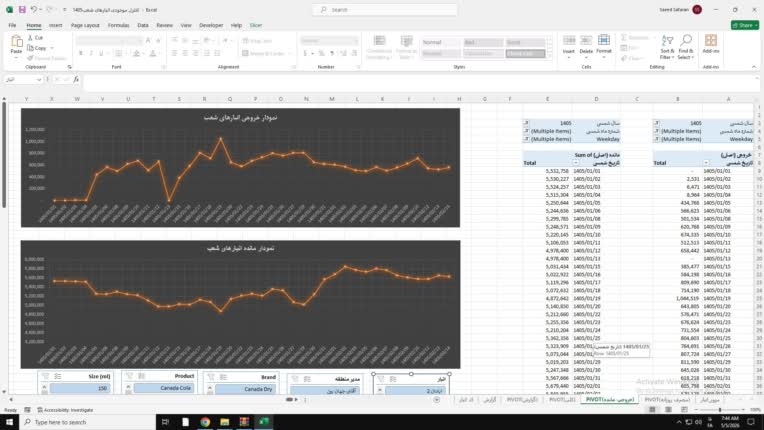
Task: Open the تاریخ شمسی header filter dropdown in column D
Action: tap(575, 163)
